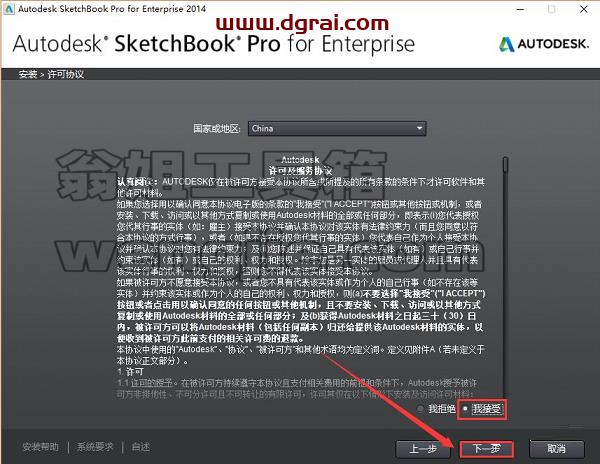Open the 国家或地区 country combo box showing China
Image resolution: width=600 pixels, height=464 pixels.
pos(337,129)
